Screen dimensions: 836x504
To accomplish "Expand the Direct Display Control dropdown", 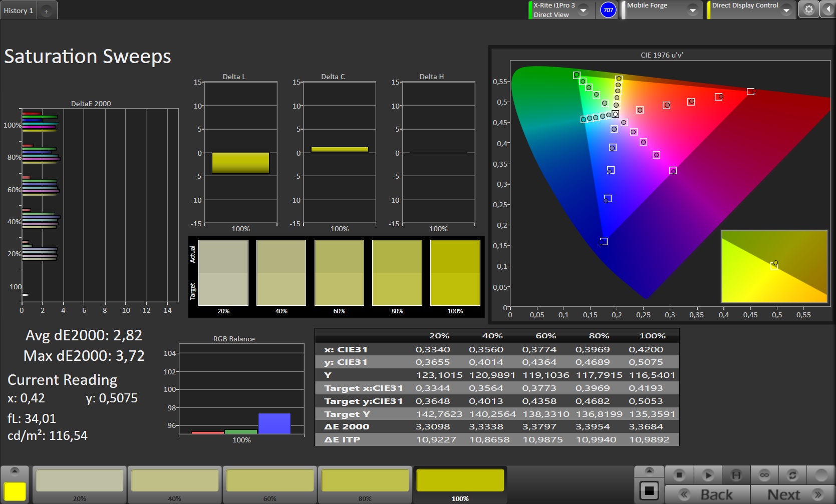I will (x=786, y=10).
